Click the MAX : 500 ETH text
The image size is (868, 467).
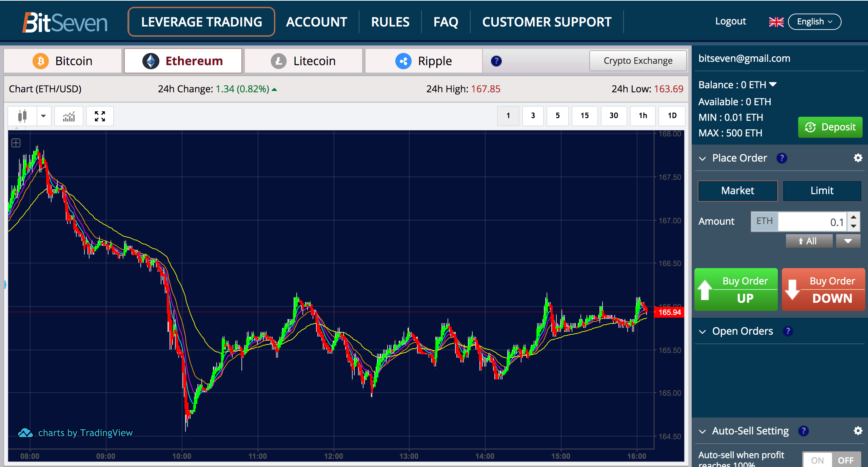(x=730, y=133)
